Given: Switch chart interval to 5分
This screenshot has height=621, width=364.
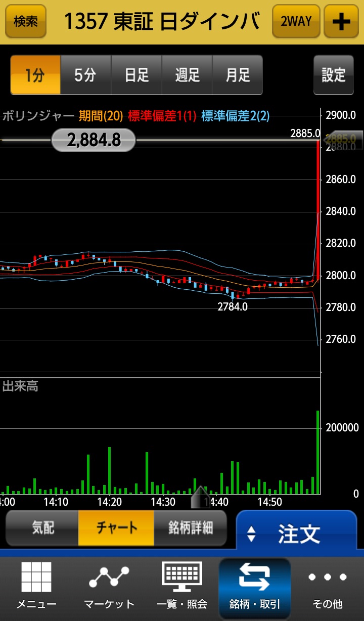Looking at the screenshot, I should tap(85, 75).
